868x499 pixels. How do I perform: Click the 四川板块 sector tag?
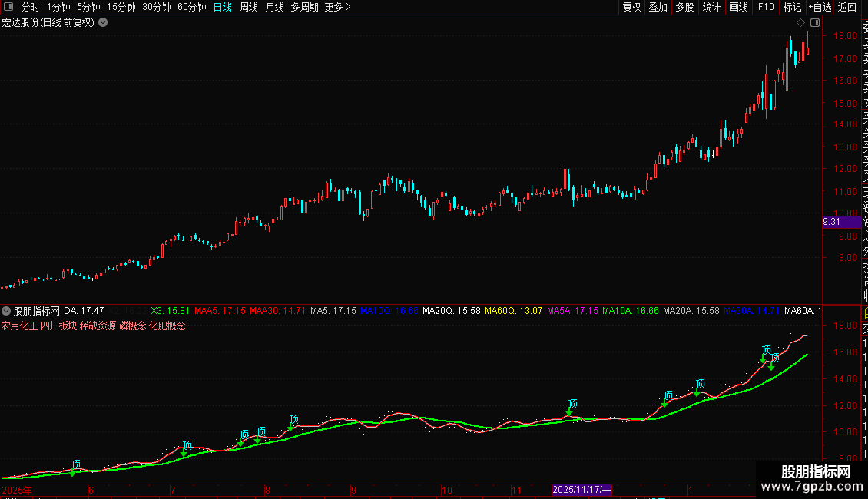pyautogui.click(x=58, y=326)
